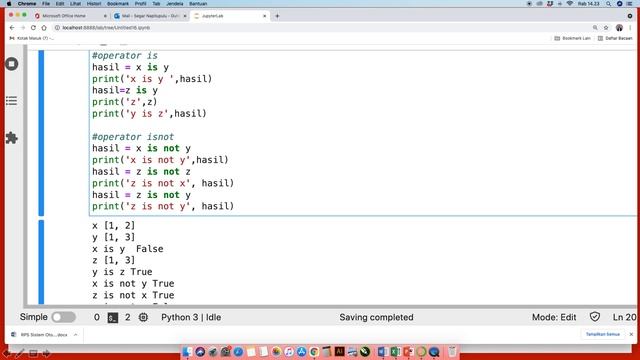This screenshot has height=360, width=640.
Task: Click the '#operator isnot' comment line
Action: point(133,137)
